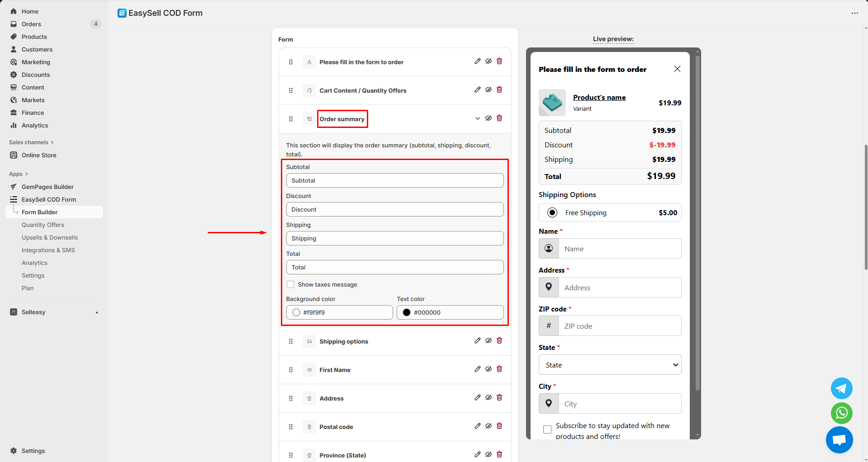The width and height of the screenshot is (868, 462).
Task: Open Quantity Offers in sidebar
Action: pyautogui.click(x=43, y=225)
